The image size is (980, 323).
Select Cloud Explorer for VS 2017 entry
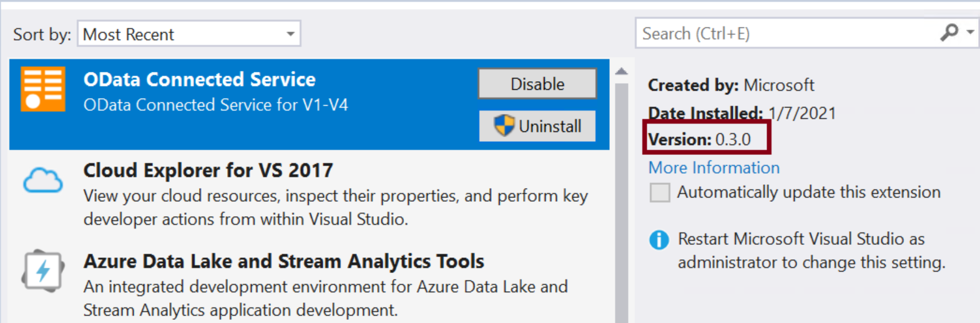(x=309, y=195)
